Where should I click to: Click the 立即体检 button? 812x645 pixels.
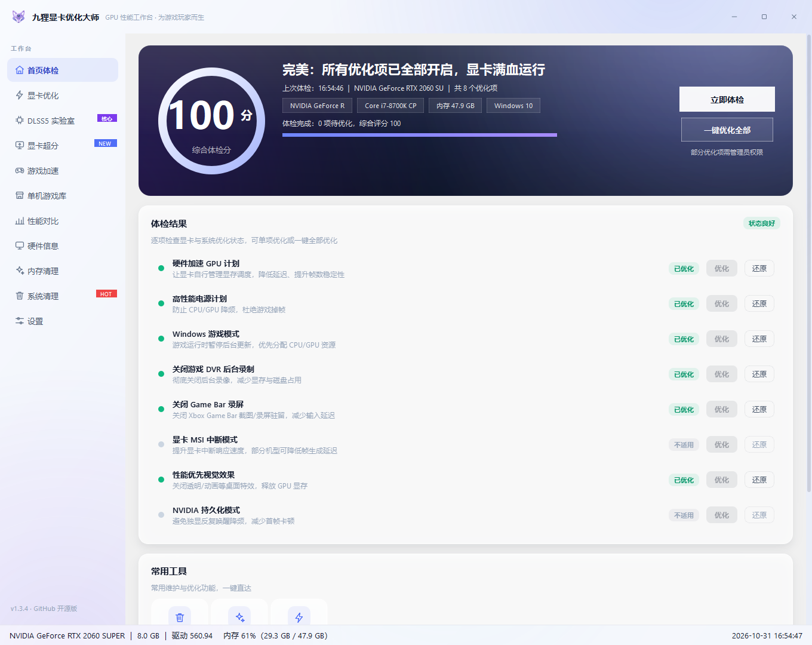click(x=727, y=99)
